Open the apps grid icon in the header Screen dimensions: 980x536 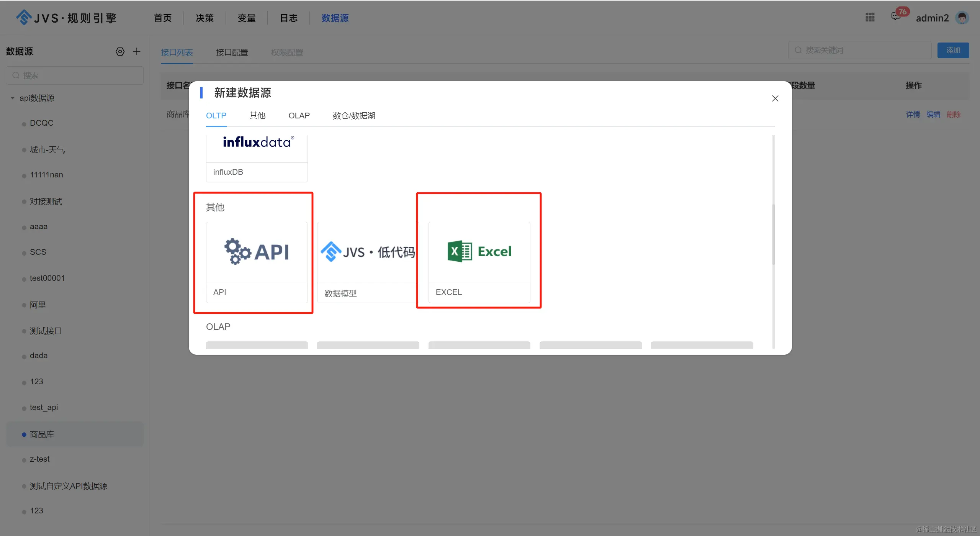870,17
